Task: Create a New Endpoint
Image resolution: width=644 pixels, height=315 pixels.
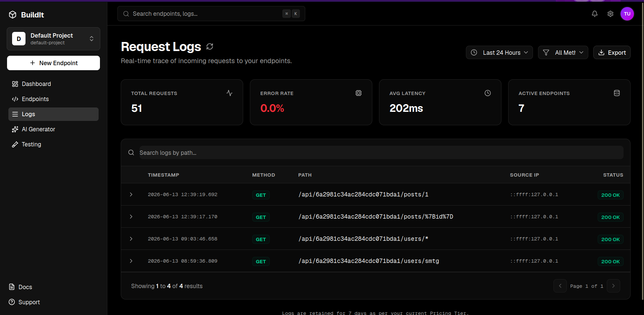Action: [53, 63]
